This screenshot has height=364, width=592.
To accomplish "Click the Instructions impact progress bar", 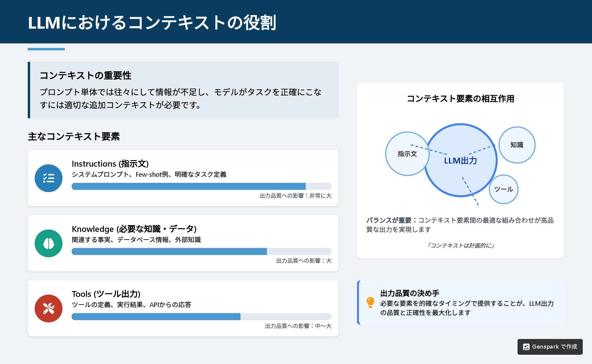I will [202, 186].
